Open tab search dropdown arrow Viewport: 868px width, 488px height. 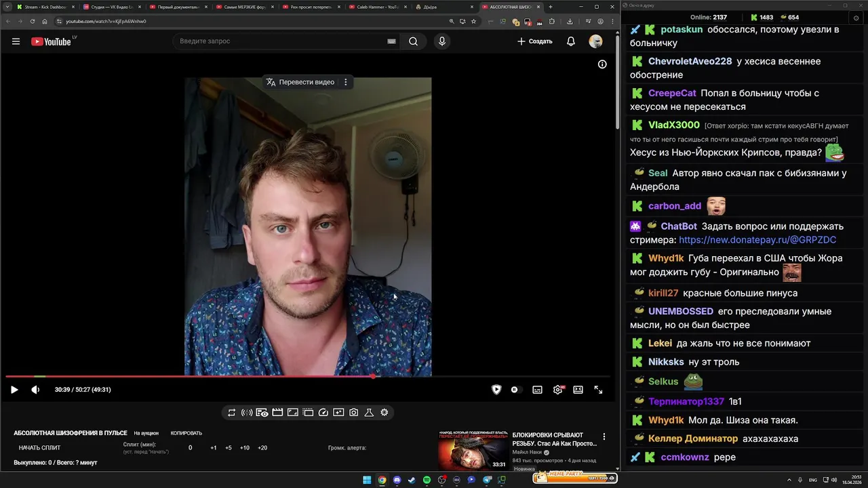pyautogui.click(x=7, y=7)
